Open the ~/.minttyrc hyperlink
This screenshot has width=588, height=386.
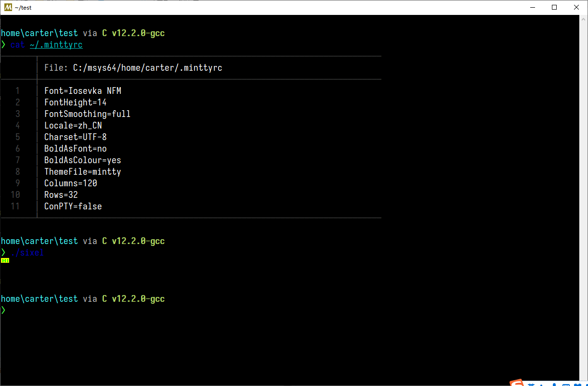click(x=56, y=44)
